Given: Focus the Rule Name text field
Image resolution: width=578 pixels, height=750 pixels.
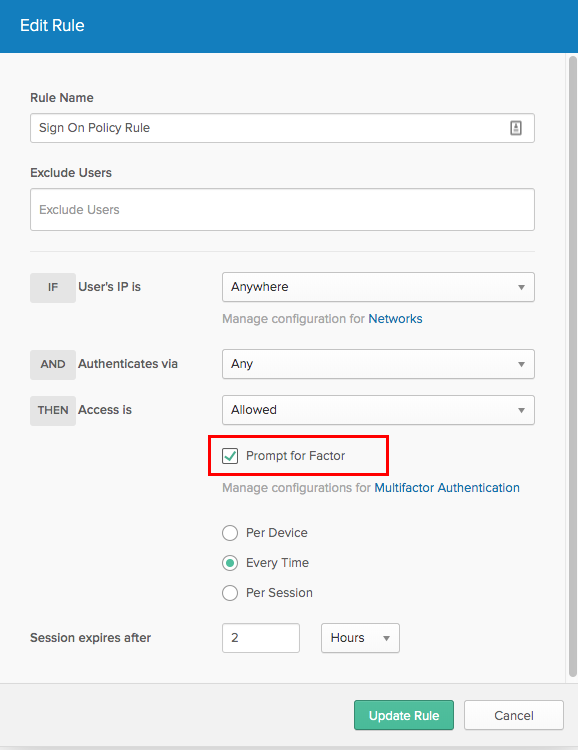Looking at the screenshot, I should [282, 128].
